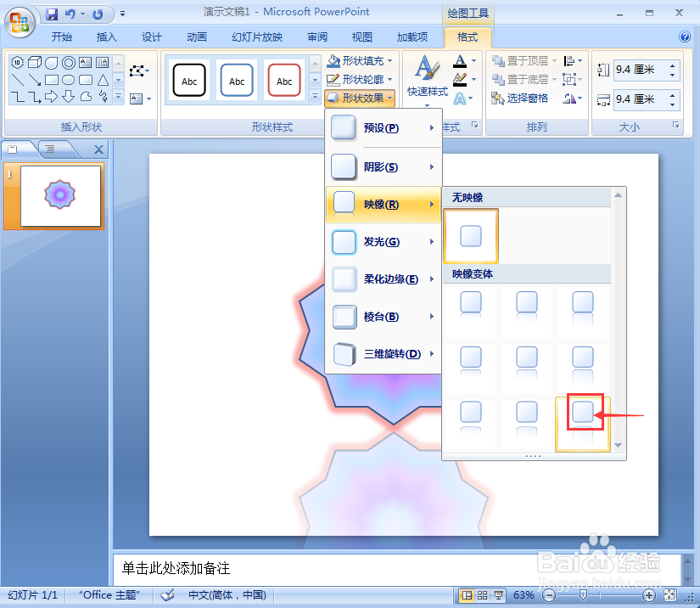
Task: Switch to the Design (设计) ribbon tab
Action: point(151,37)
